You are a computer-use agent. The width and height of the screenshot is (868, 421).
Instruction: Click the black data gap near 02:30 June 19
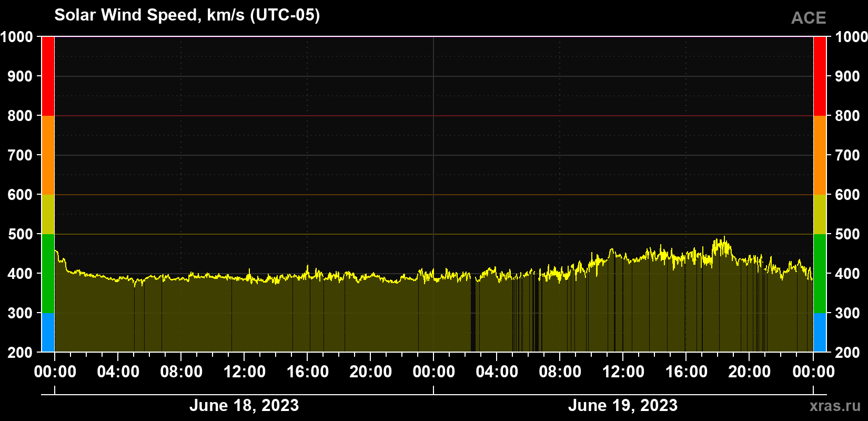coord(473,315)
